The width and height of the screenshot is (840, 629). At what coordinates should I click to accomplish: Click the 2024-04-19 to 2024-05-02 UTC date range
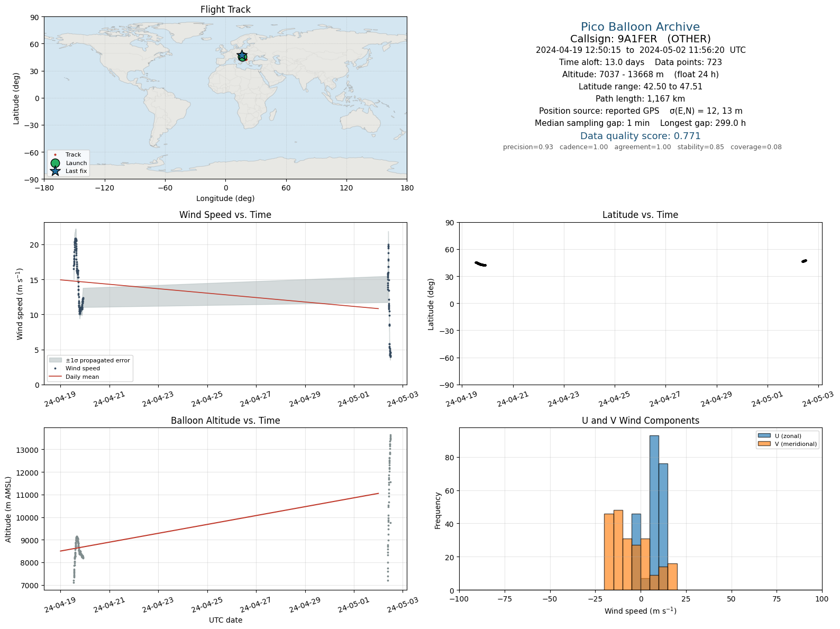641,50
